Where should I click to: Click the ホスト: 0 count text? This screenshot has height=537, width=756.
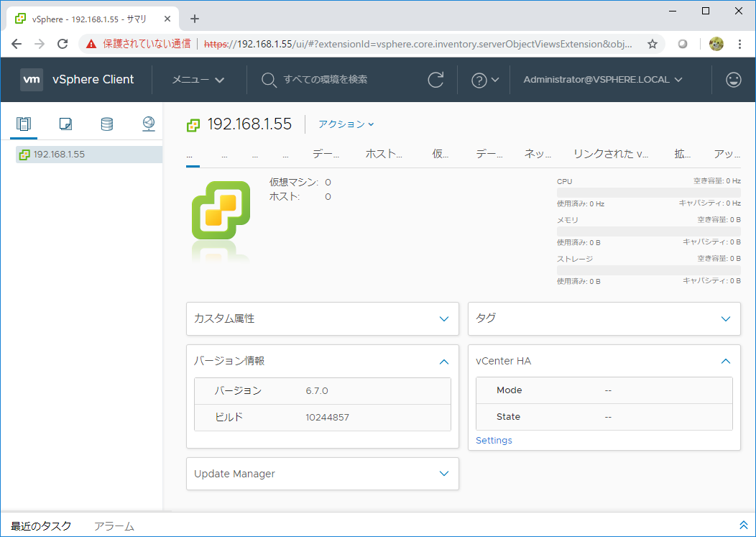[x=300, y=197]
